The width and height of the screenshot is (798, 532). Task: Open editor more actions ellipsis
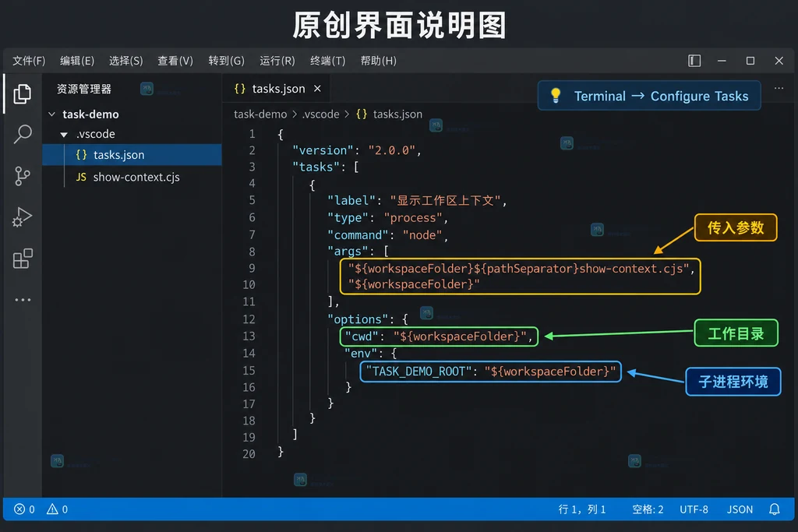coord(779,88)
